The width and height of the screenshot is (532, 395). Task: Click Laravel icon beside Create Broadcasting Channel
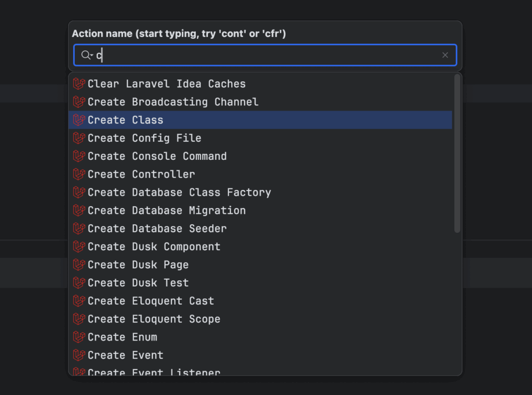79,102
